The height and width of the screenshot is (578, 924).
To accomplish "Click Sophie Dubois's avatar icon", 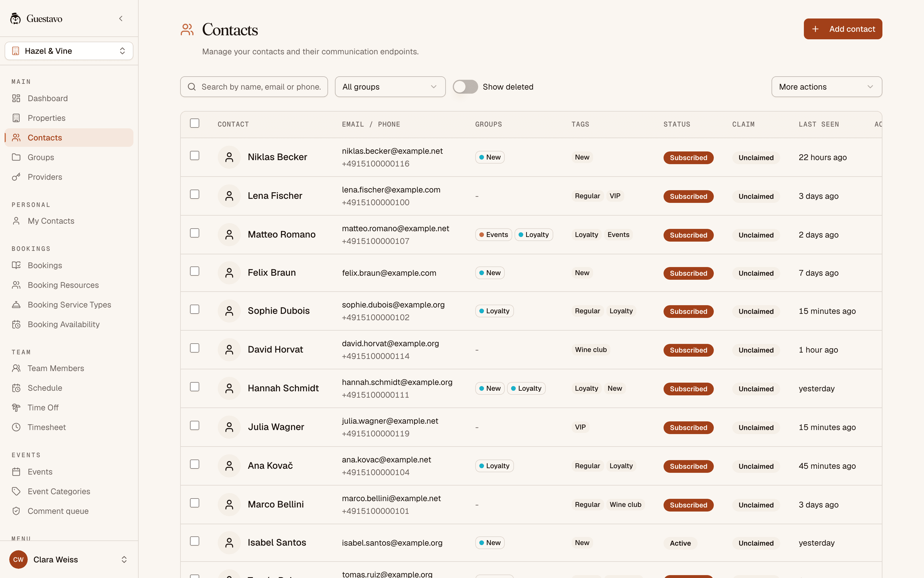I will pyautogui.click(x=229, y=311).
